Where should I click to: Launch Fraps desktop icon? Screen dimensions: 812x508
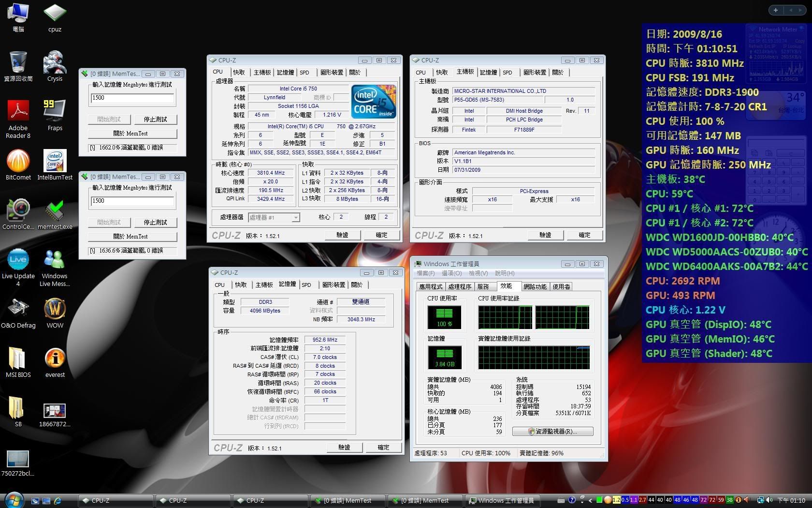click(x=55, y=116)
